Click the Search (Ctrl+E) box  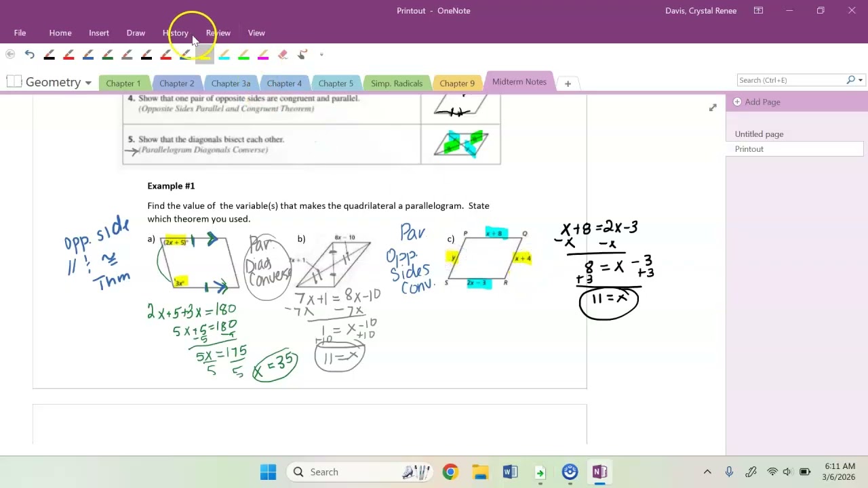click(x=791, y=80)
